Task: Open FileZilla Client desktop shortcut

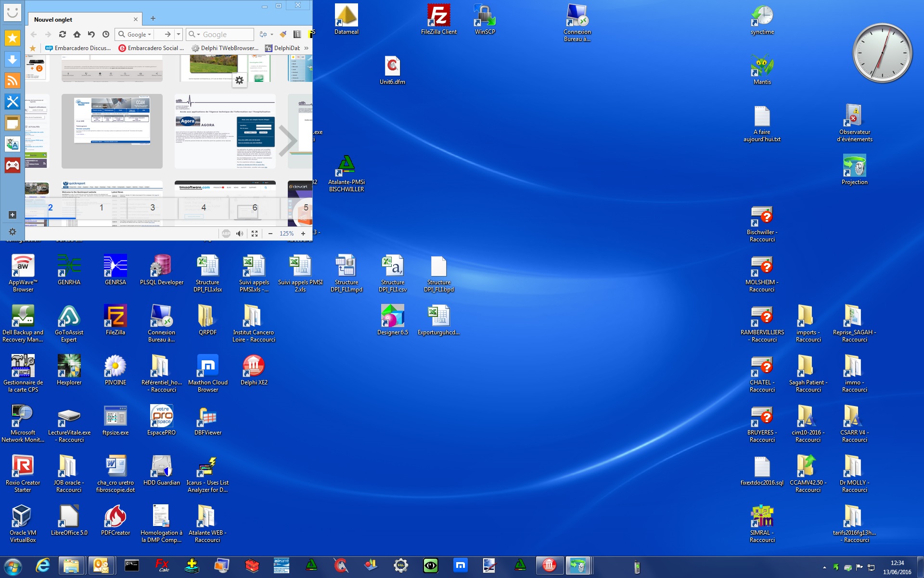Action: [x=439, y=19]
